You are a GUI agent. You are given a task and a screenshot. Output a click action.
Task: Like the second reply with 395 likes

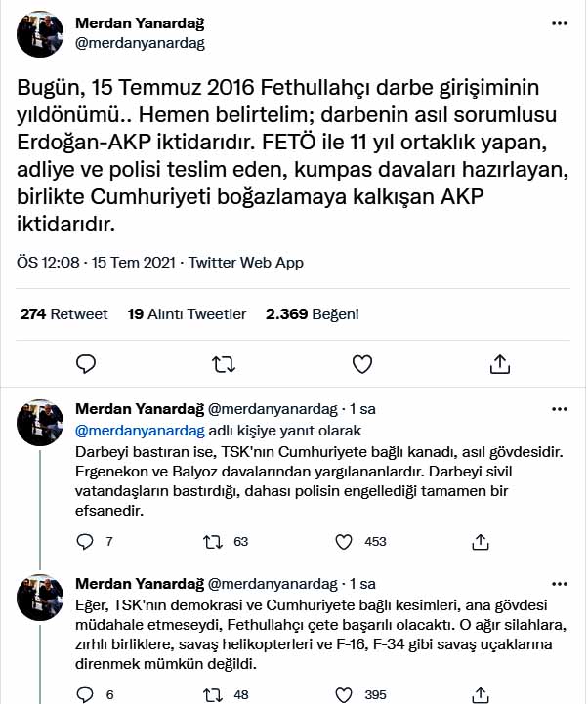coord(344,694)
